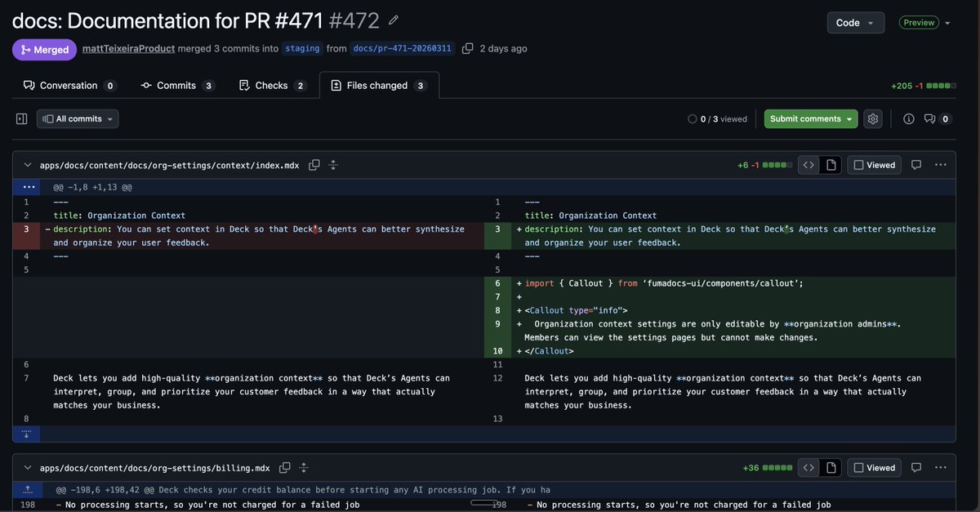Open the Code dropdown button
The width and height of the screenshot is (980, 512).
pyautogui.click(x=855, y=23)
